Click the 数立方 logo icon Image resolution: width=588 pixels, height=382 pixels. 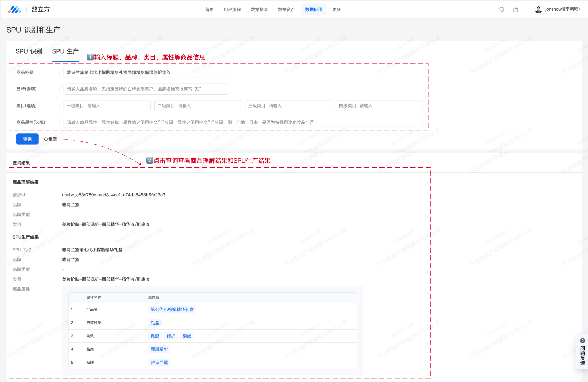point(14,10)
